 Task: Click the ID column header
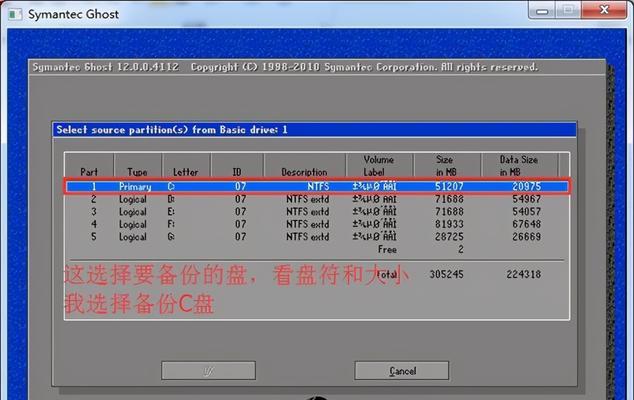click(x=237, y=172)
